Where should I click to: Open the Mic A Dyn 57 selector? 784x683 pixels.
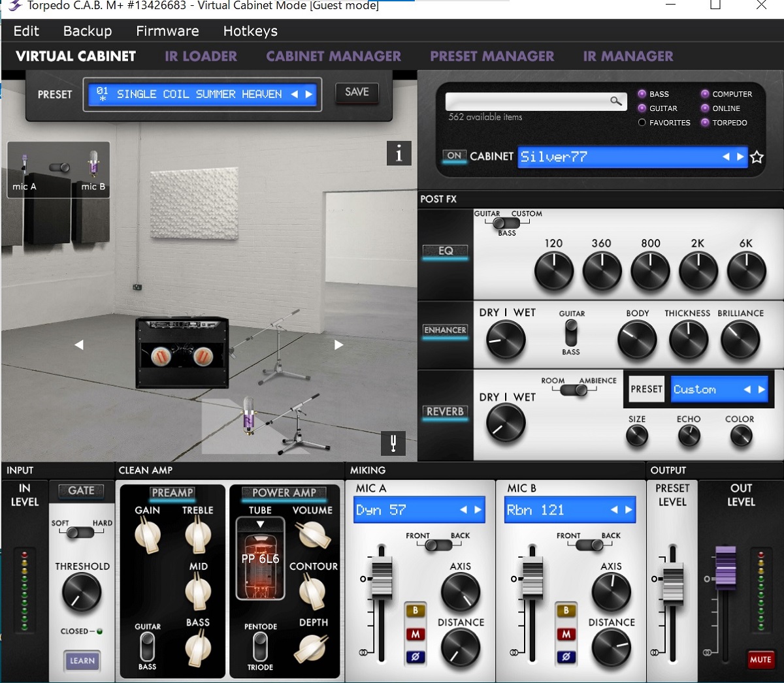[x=419, y=510]
